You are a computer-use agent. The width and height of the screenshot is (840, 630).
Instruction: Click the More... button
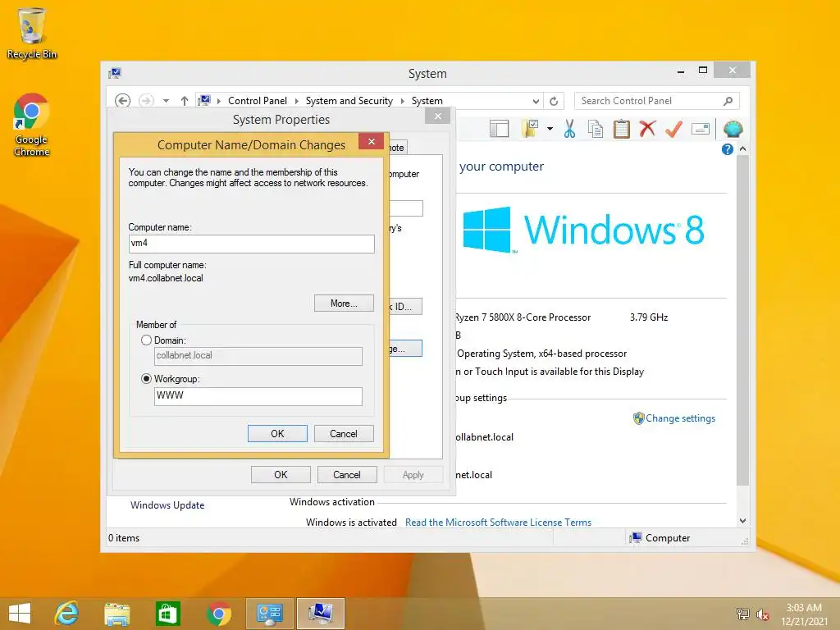click(x=344, y=304)
